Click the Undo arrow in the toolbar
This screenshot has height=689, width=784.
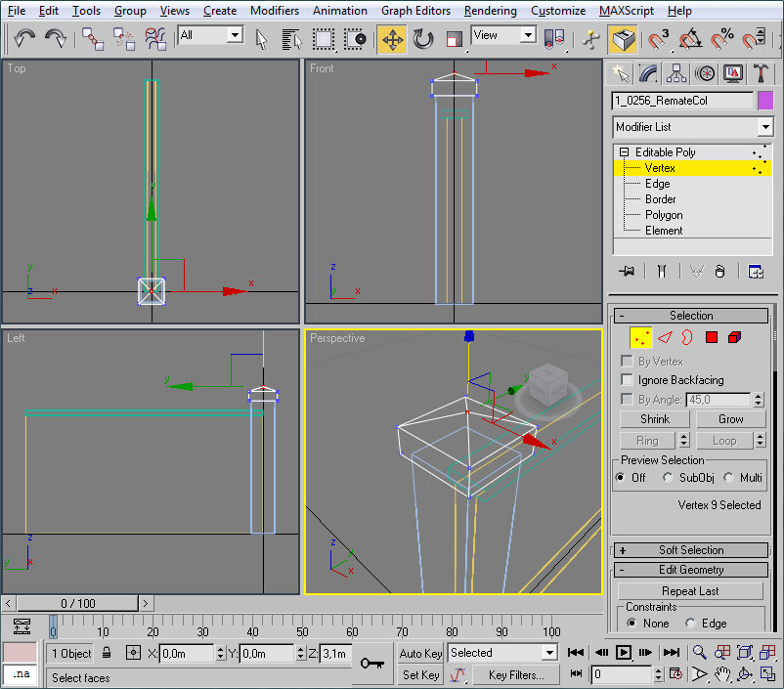tap(24, 38)
